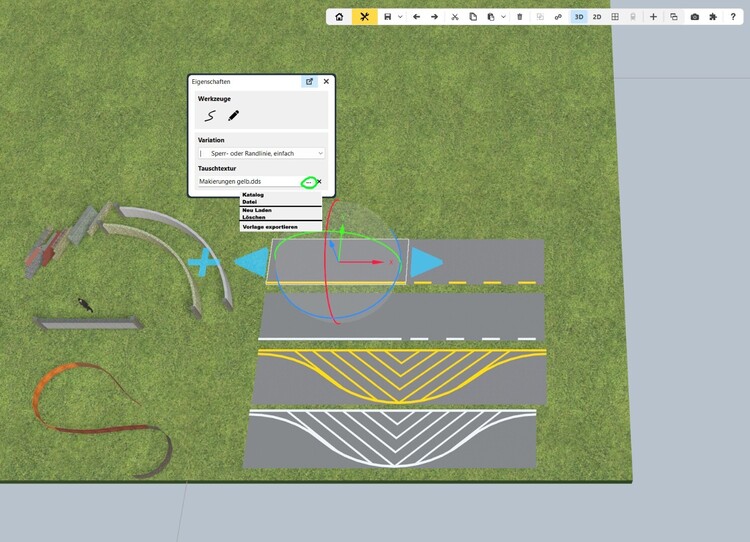
Task: Cut the selected object (scissors icon)
Action: coord(455,17)
